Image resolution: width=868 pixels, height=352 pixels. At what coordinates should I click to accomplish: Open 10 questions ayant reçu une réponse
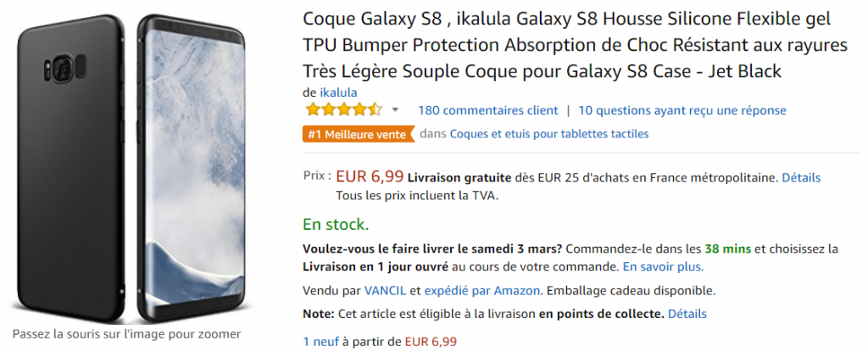click(682, 110)
